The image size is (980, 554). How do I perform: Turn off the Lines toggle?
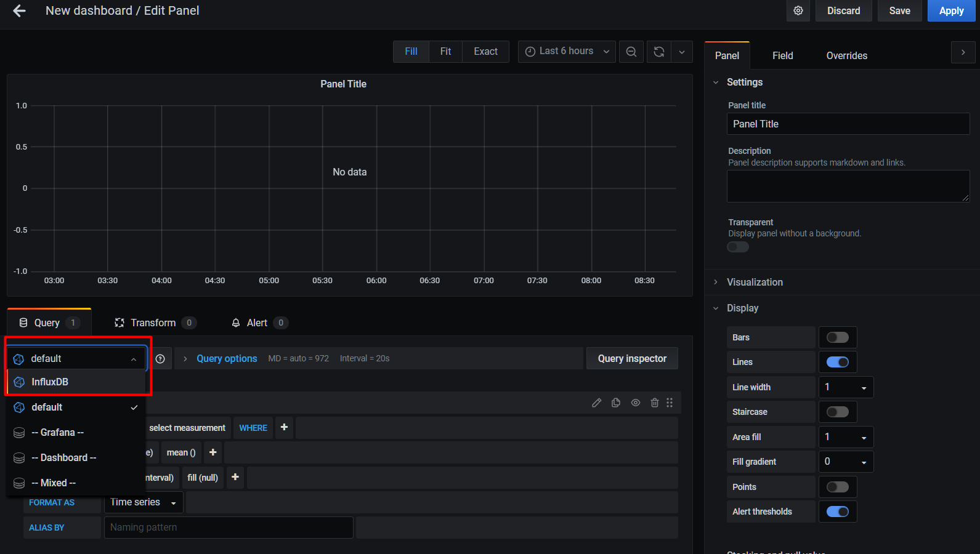pos(837,362)
